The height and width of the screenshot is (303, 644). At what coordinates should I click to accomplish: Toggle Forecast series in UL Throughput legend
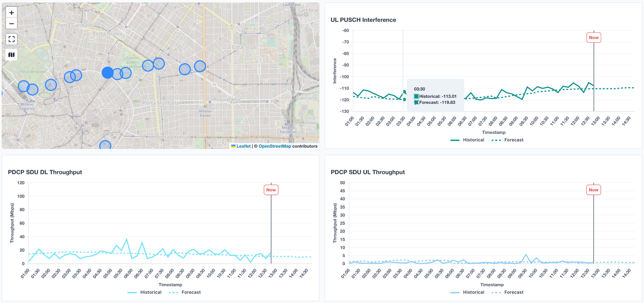[x=508, y=292]
